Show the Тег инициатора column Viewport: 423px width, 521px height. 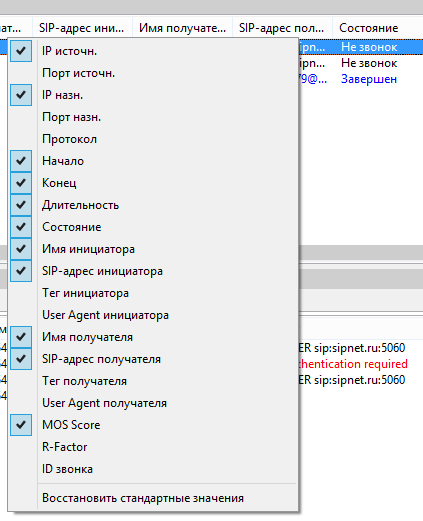pos(153,293)
